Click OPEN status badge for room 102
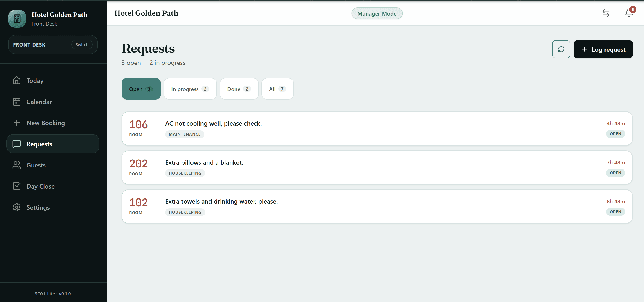The height and width of the screenshot is (302, 644). 615,212
